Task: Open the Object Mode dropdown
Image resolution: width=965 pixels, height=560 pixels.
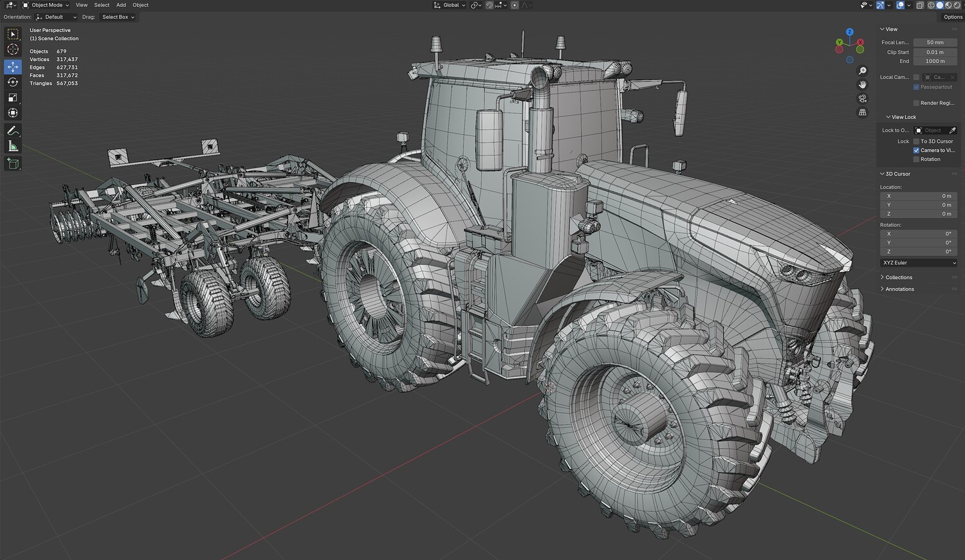Action: (46, 5)
